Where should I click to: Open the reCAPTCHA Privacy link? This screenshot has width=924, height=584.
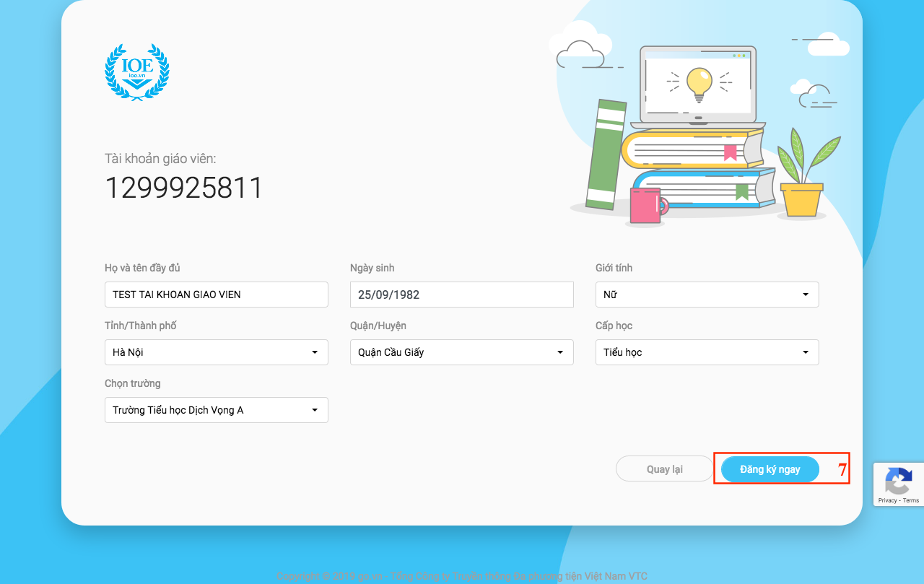(887, 500)
